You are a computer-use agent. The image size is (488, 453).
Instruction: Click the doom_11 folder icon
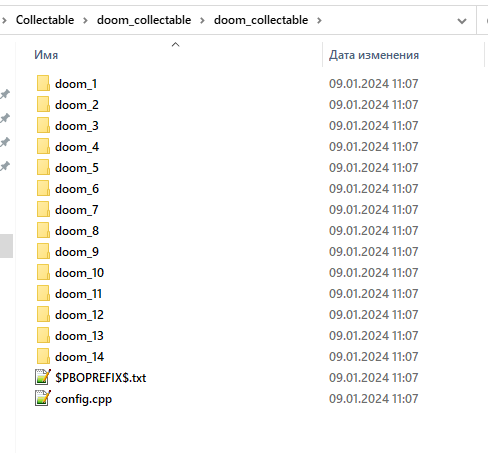coord(43,293)
